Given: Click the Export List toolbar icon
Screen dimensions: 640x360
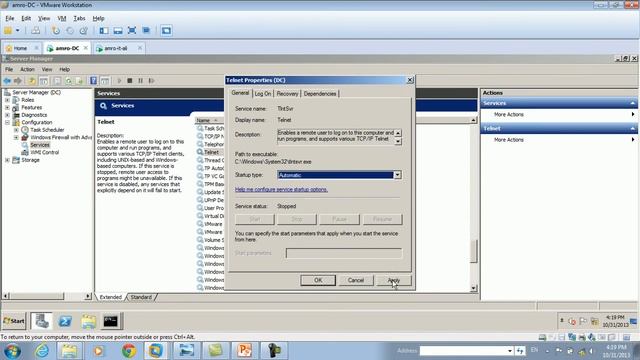Looking at the screenshot, I should (x=79, y=81).
